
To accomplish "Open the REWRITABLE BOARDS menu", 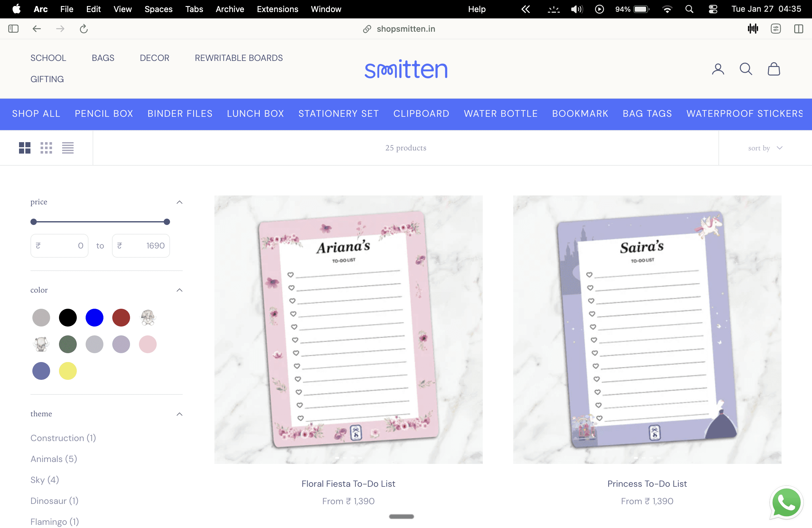I will (239, 58).
